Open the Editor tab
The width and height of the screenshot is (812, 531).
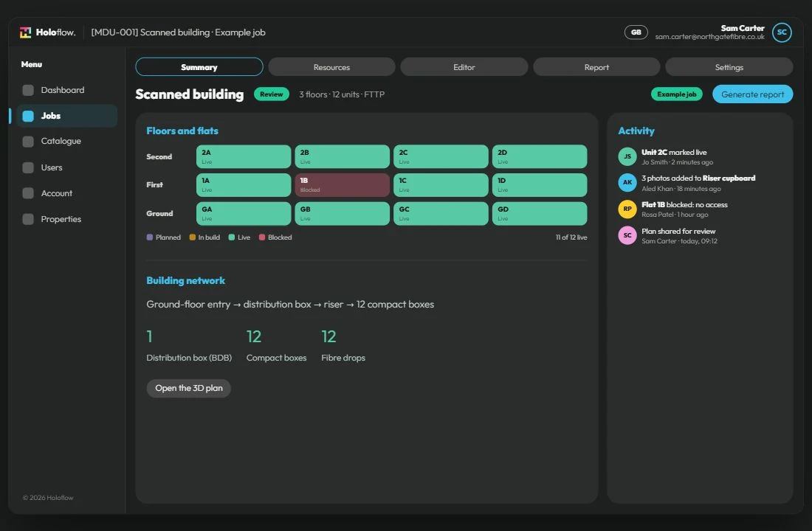click(464, 67)
